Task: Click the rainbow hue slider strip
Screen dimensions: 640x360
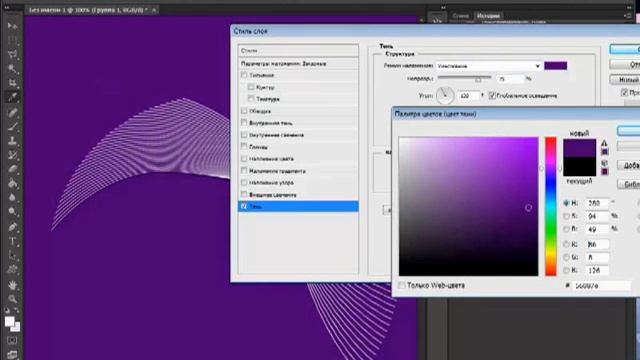Action: click(x=551, y=206)
